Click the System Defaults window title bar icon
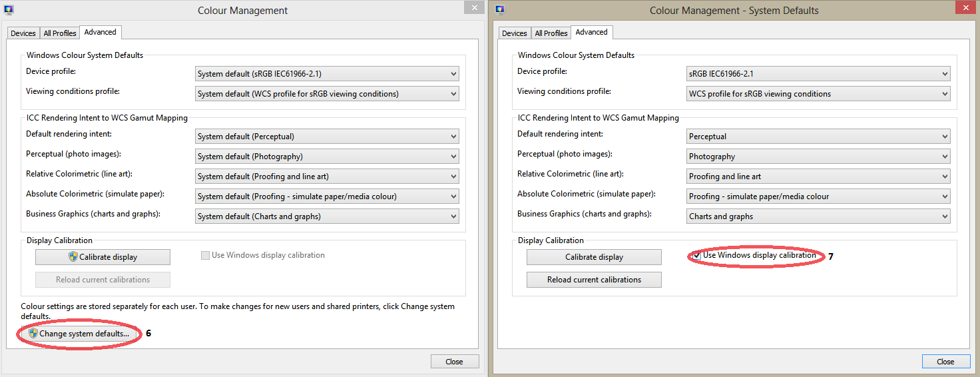Viewport: 980px width, 377px height. click(500, 10)
